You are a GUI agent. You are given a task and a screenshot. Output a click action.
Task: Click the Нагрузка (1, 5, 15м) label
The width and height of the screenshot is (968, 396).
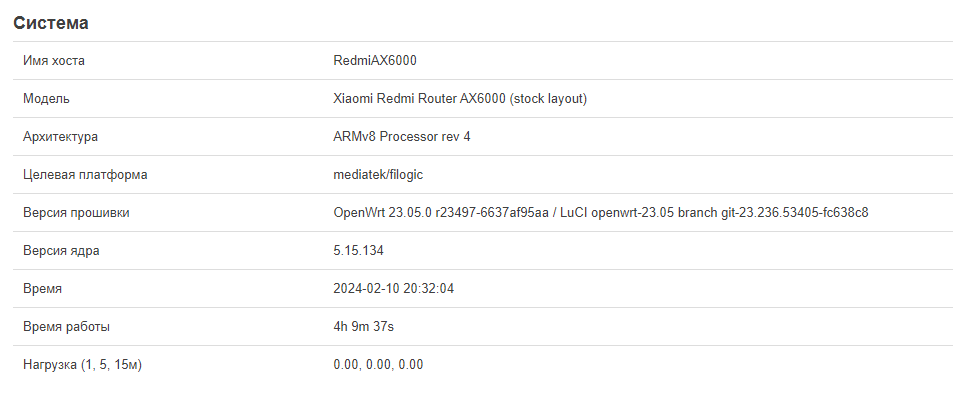83,364
